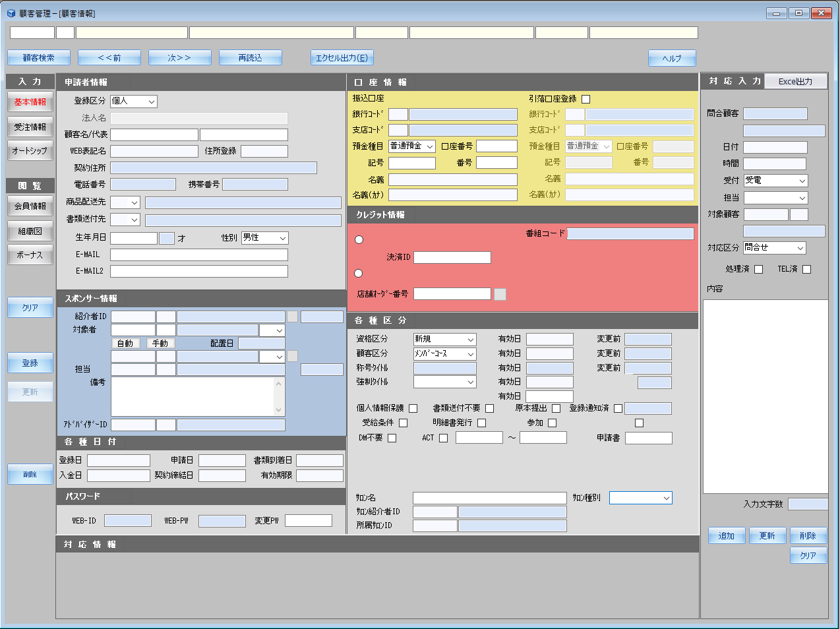Check the 処理済 checkbox
The image size is (840, 629).
758,269
